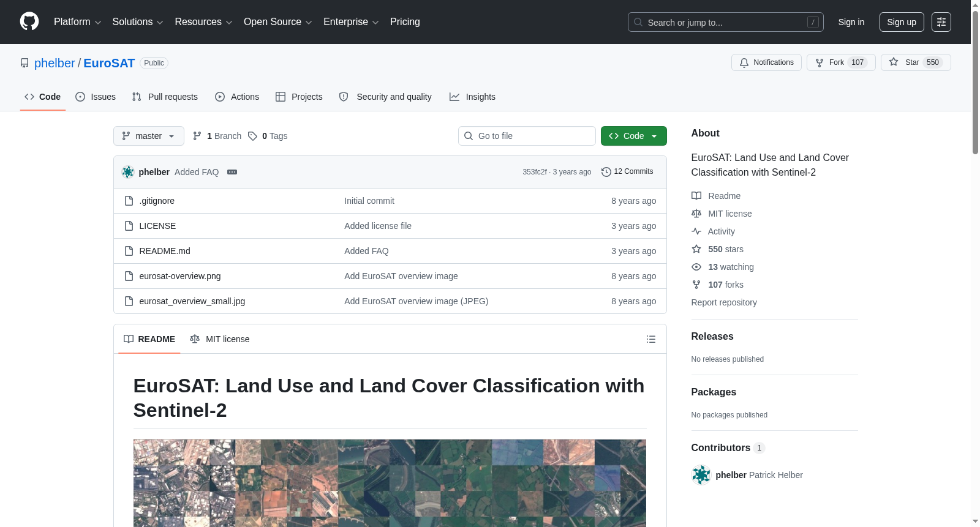Star the EuroSAT repository
The height and width of the screenshot is (527, 980).
coord(916,62)
